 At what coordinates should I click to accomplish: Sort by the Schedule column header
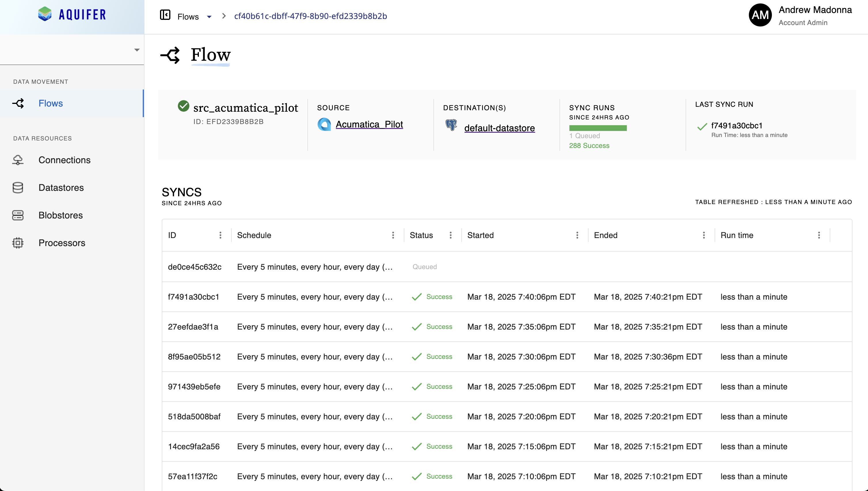[x=254, y=235]
